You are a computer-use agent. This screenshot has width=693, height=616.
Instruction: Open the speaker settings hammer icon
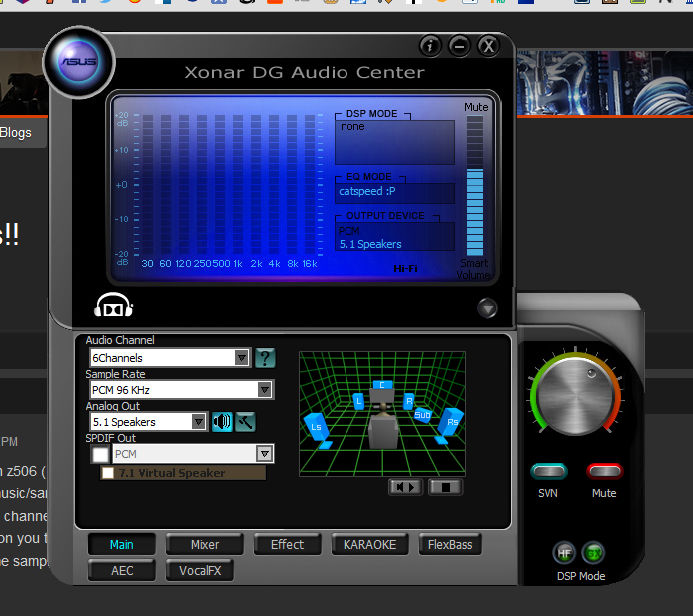coord(245,422)
